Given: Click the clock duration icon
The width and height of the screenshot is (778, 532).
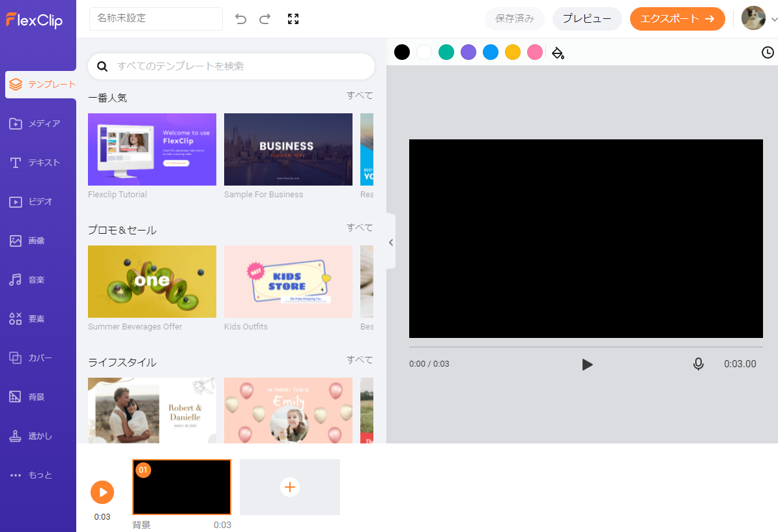Looking at the screenshot, I should tap(768, 52).
